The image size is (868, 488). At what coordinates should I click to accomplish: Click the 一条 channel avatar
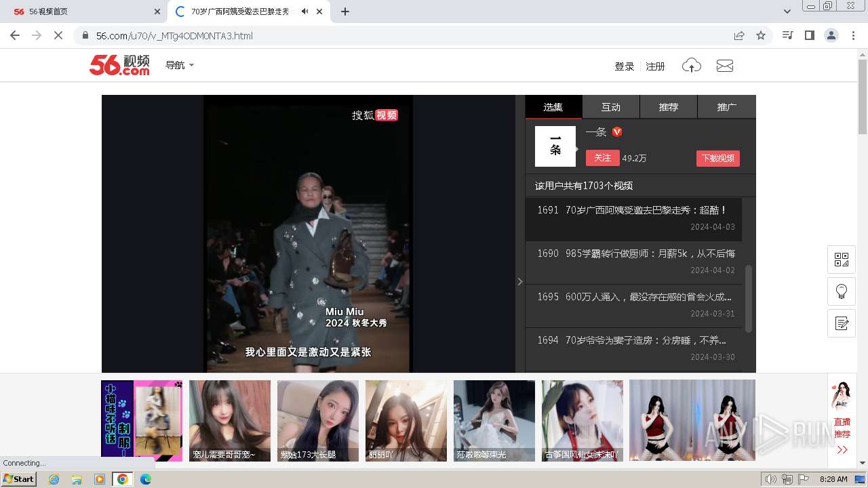pyautogui.click(x=555, y=146)
